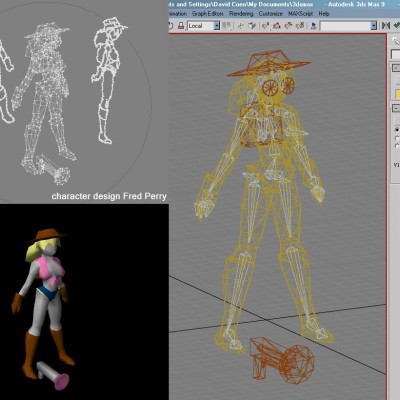Open the Named Selection Sets dropdown
The height and width of the screenshot is (400, 400).
[348, 26]
